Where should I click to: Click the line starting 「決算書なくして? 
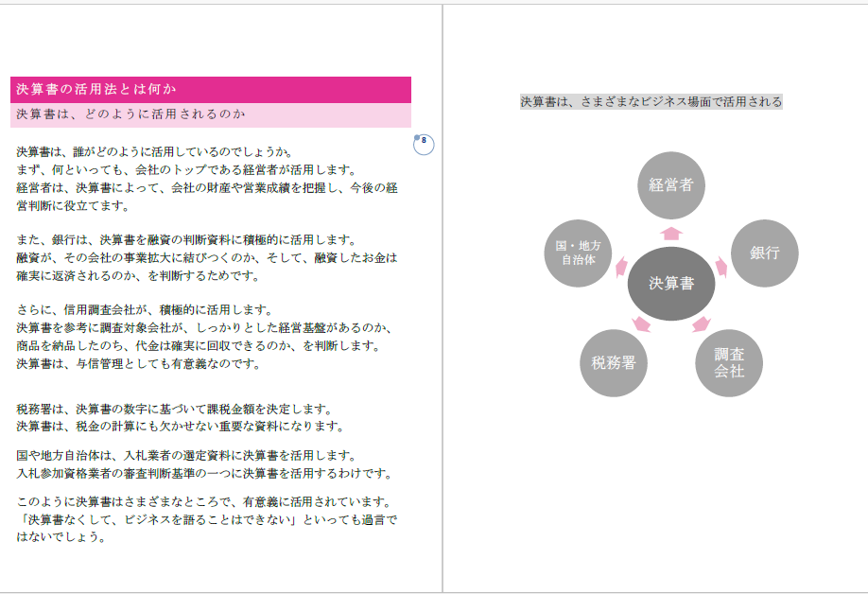(206, 520)
